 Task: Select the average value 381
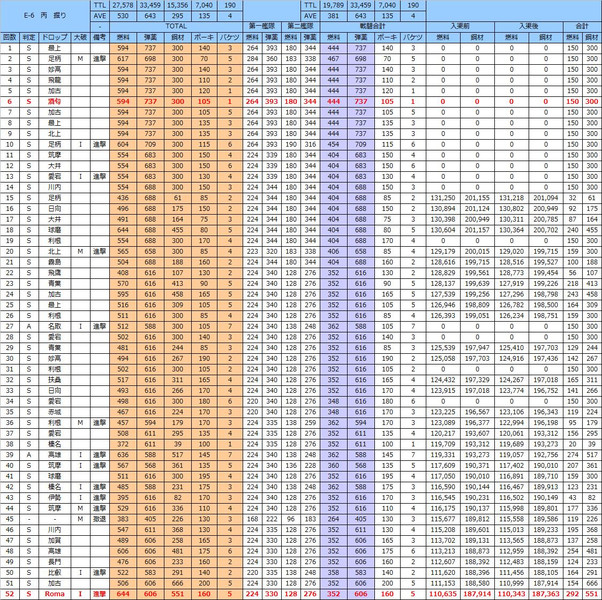[x=333, y=16]
